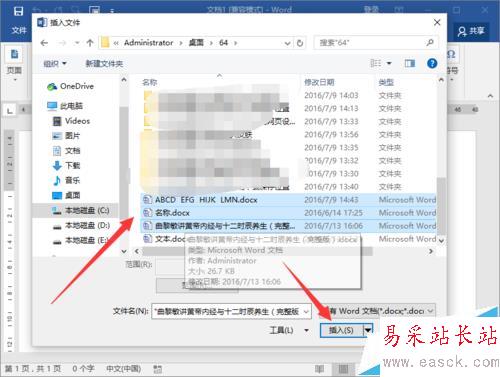This screenshot has height=377, width=500.
Task: Open 文档 in the navigation pane
Action: point(66,151)
